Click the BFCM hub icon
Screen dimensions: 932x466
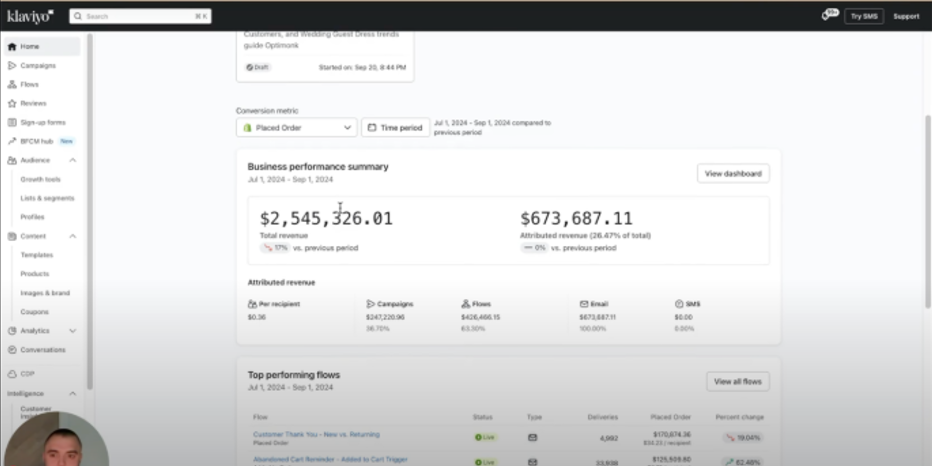pyautogui.click(x=12, y=141)
